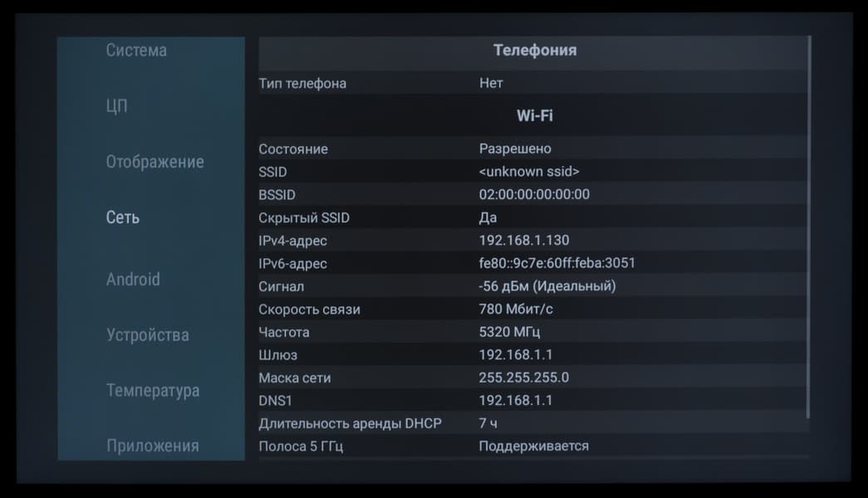
Task: Click the IPv4-адрес value 192.168.1.130
Action: click(x=524, y=241)
